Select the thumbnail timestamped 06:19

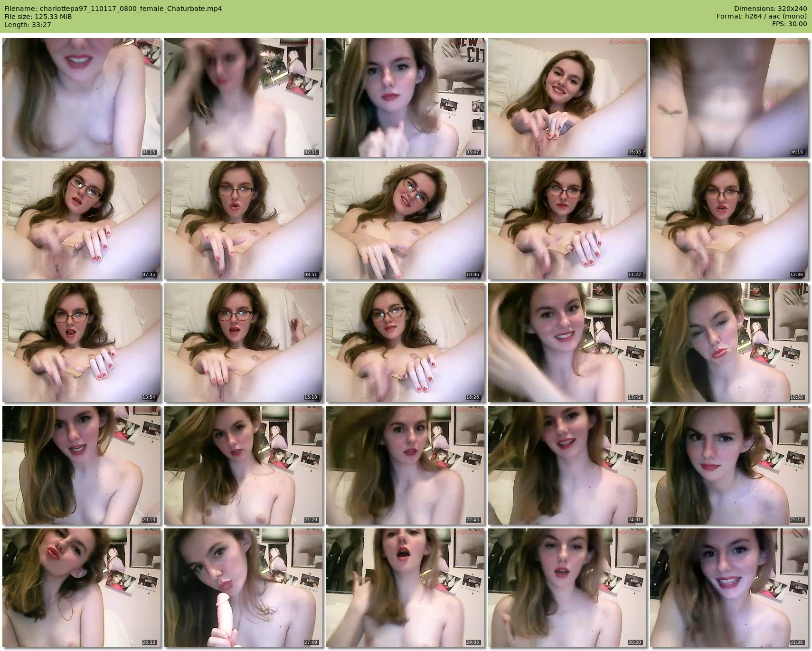pyautogui.click(x=729, y=97)
